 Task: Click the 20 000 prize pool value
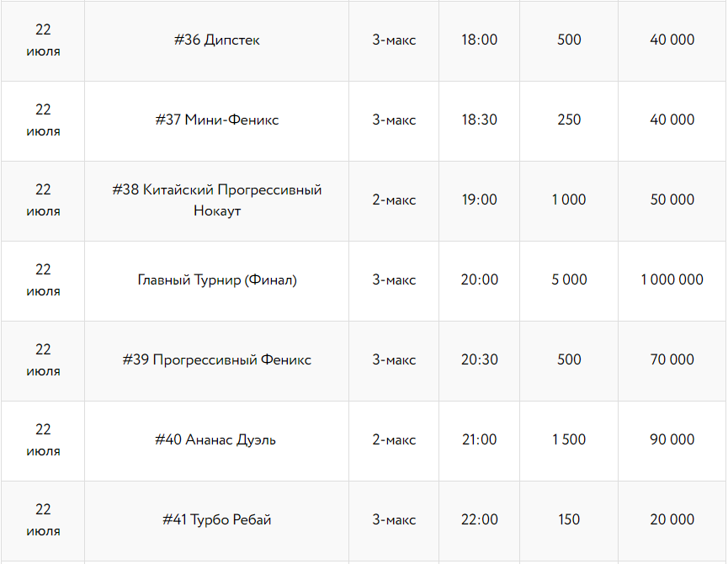pyautogui.click(x=672, y=519)
